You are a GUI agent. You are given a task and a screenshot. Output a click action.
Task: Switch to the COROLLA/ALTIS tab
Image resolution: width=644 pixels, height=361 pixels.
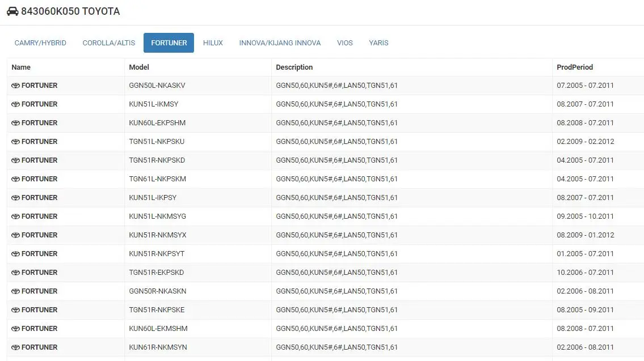click(x=109, y=43)
